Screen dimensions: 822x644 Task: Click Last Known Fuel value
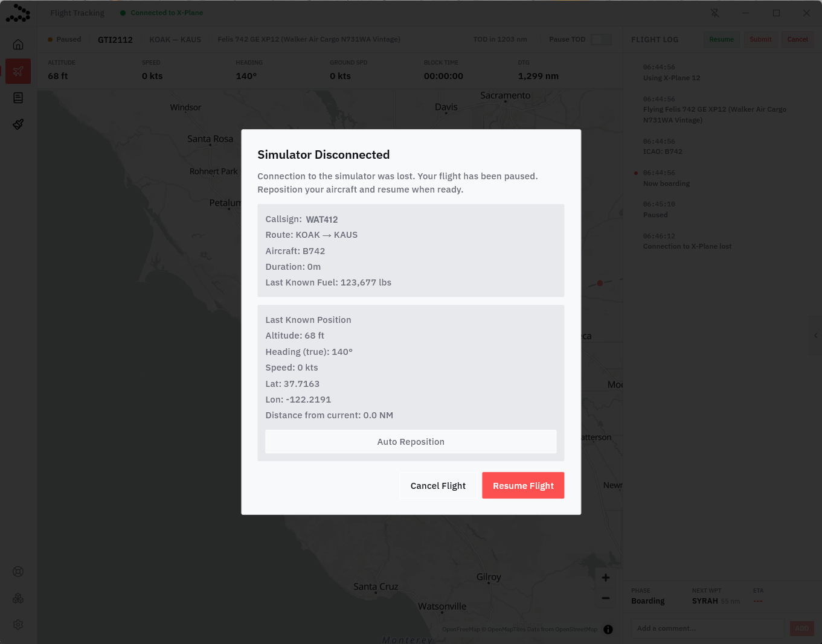pyautogui.click(x=366, y=282)
